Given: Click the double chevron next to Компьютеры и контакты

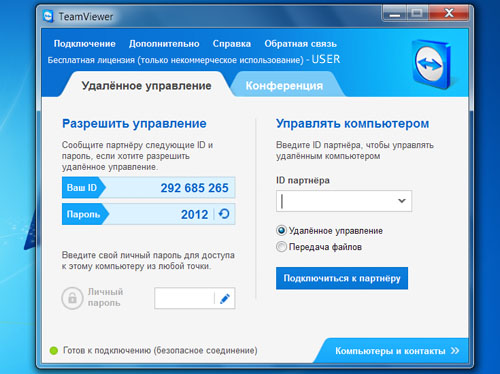Looking at the screenshot, I should pyautogui.click(x=455, y=351).
